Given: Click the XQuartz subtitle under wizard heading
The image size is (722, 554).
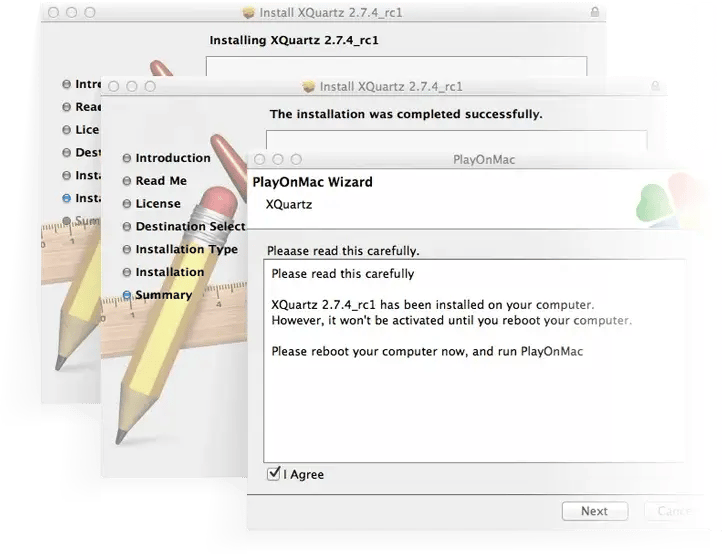Looking at the screenshot, I should pyautogui.click(x=289, y=204).
